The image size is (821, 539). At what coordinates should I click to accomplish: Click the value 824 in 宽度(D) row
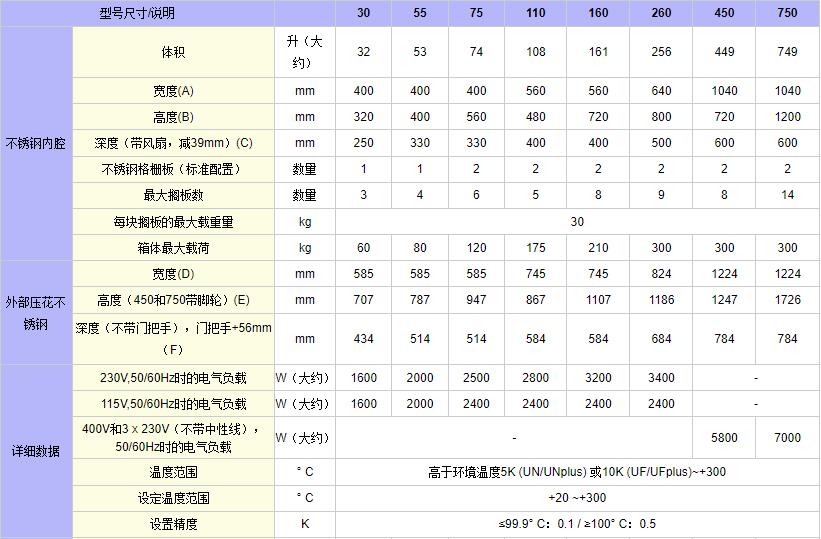[661, 273]
